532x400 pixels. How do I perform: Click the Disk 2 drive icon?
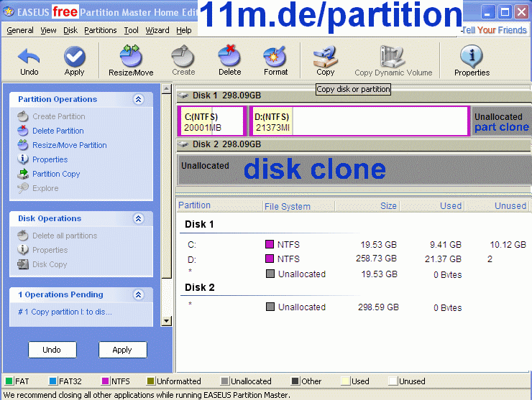[183, 144]
